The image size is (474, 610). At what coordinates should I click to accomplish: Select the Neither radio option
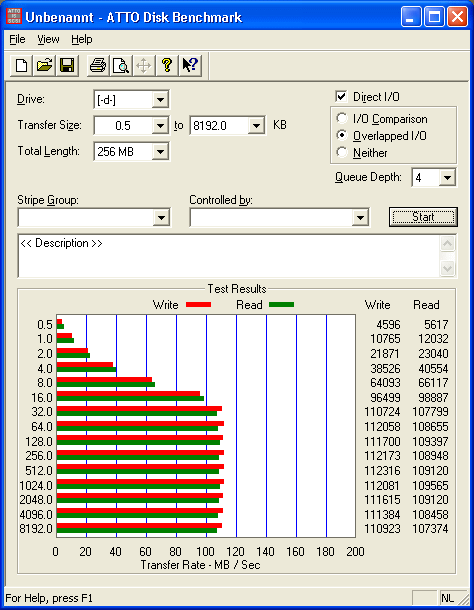coord(342,152)
